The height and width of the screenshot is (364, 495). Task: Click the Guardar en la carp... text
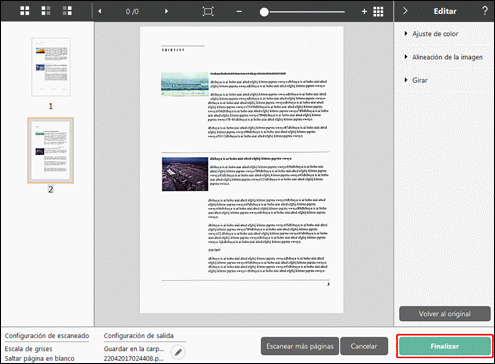coord(134,349)
